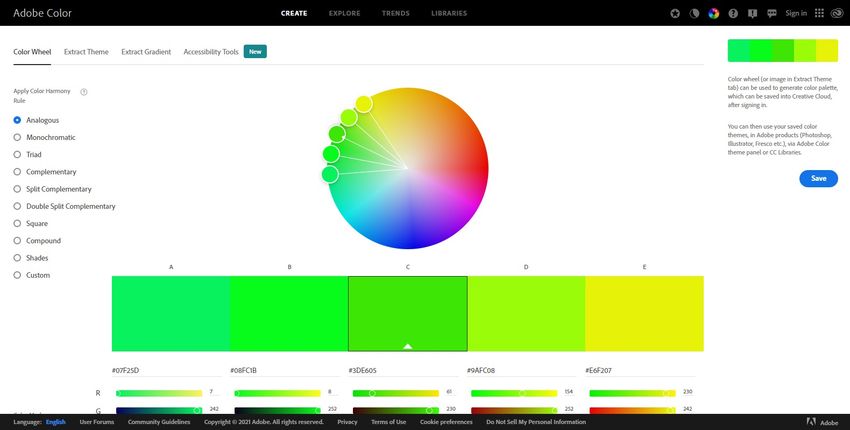Click the star icon in the top bar
Image resolution: width=850 pixels, height=430 pixels.
[x=675, y=14]
